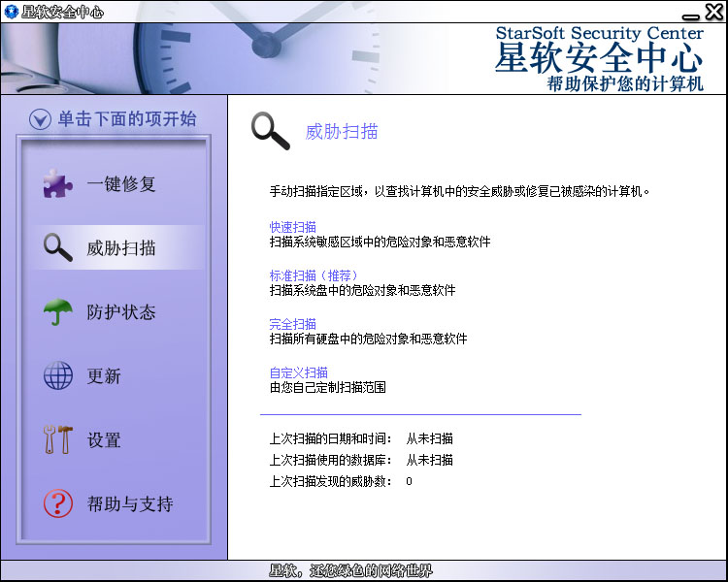Click the description 扫描系统敏感区域中的危险对象和恶意软件
The height and width of the screenshot is (582, 728).
click(380, 242)
